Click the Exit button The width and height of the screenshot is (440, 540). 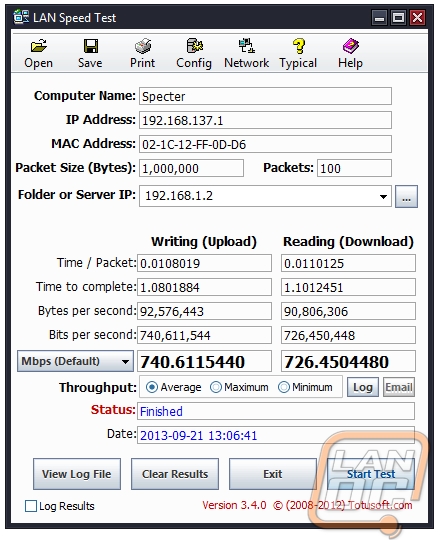click(273, 474)
